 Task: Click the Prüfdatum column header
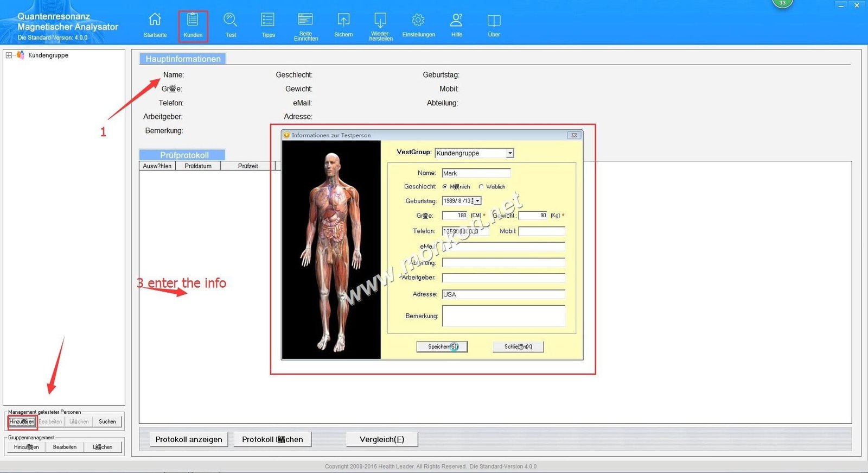(197, 166)
